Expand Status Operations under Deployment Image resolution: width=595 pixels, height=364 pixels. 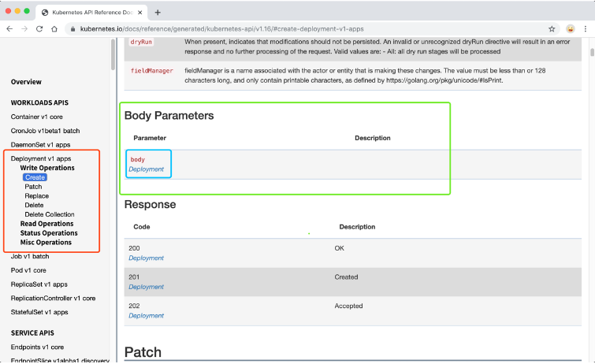[x=49, y=233]
